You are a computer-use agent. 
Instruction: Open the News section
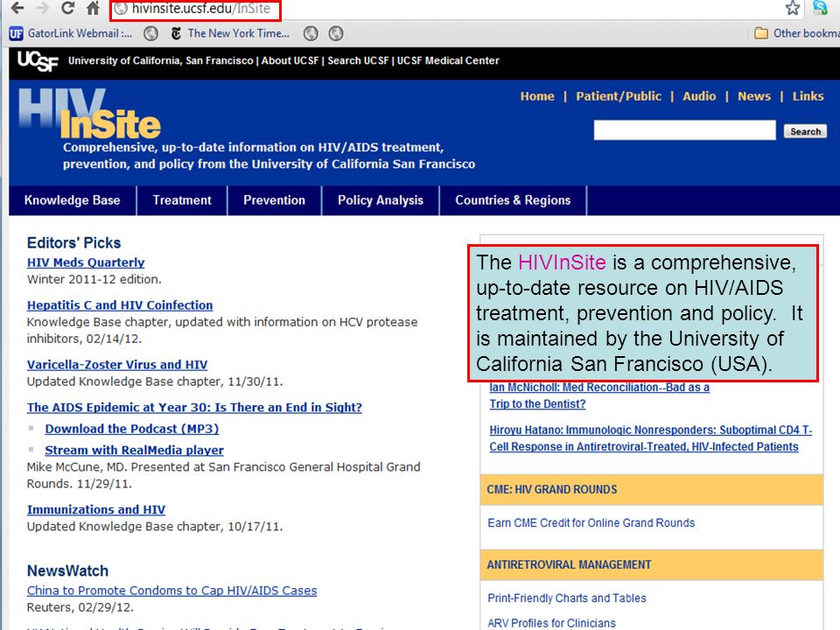point(754,96)
